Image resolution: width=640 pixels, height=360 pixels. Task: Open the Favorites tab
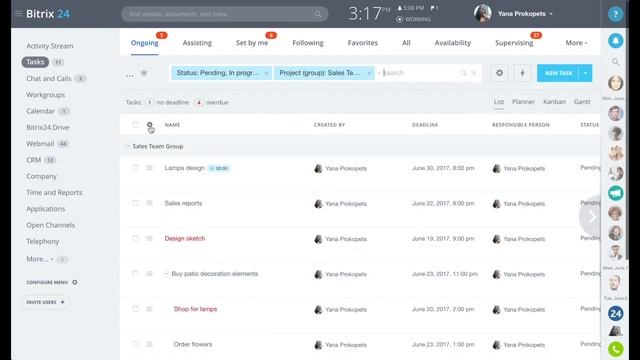click(362, 42)
